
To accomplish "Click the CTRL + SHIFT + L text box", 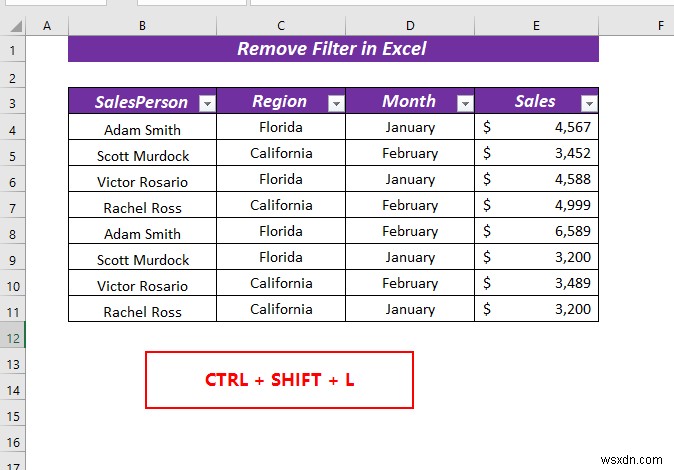I will (279, 380).
